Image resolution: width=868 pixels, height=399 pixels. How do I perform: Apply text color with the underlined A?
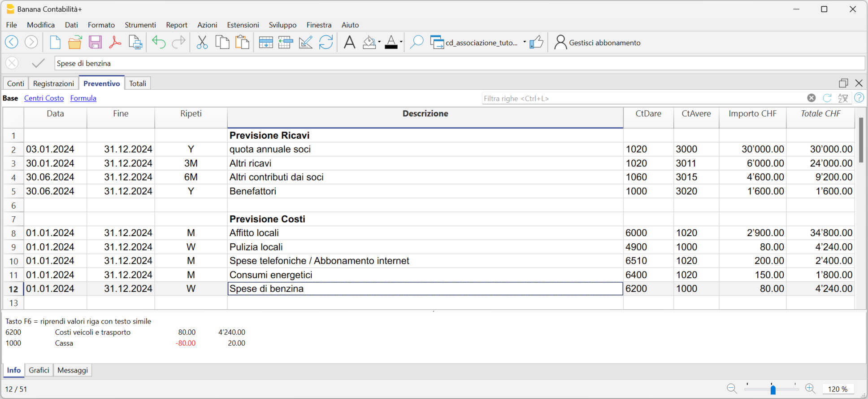[391, 42]
